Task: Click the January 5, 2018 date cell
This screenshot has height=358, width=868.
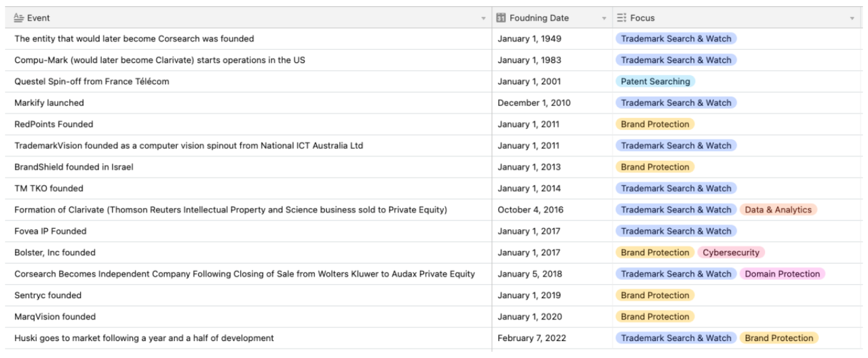Action: (x=530, y=274)
